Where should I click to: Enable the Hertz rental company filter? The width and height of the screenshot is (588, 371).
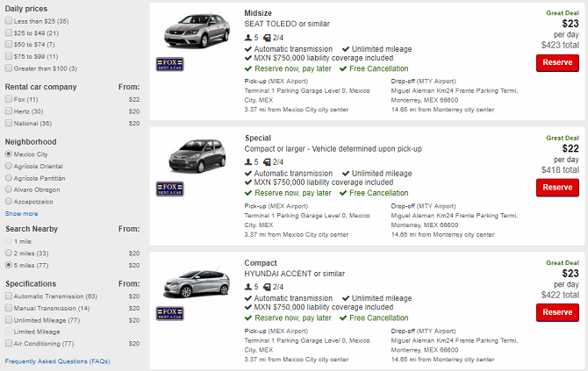click(9, 111)
